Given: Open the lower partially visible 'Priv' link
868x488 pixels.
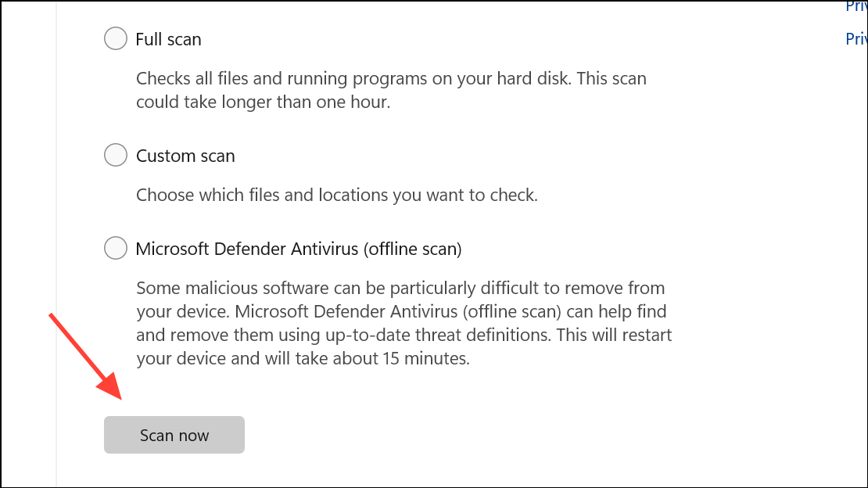Looking at the screenshot, I should pyautogui.click(x=856, y=39).
